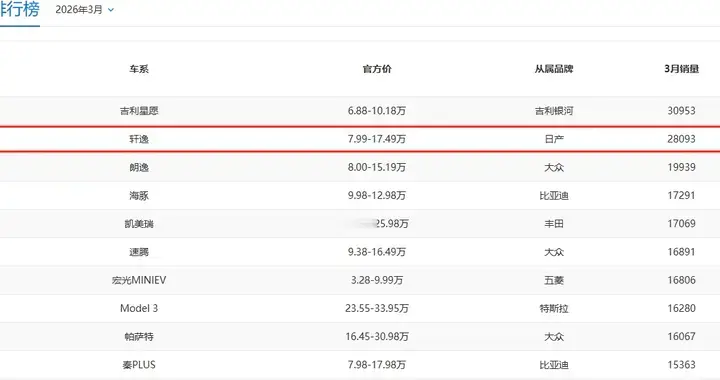Select the 排行榜 tab
This screenshot has width=720, height=380.
20,10
